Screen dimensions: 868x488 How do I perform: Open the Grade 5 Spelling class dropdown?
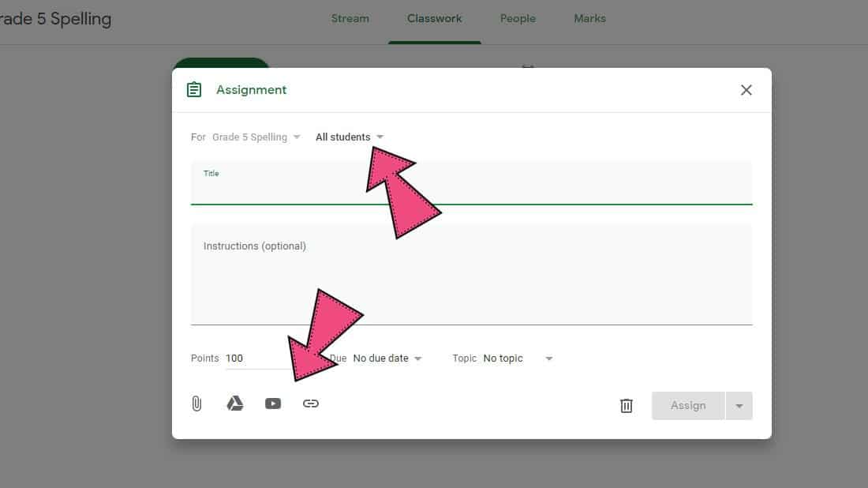[x=256, y=137]
